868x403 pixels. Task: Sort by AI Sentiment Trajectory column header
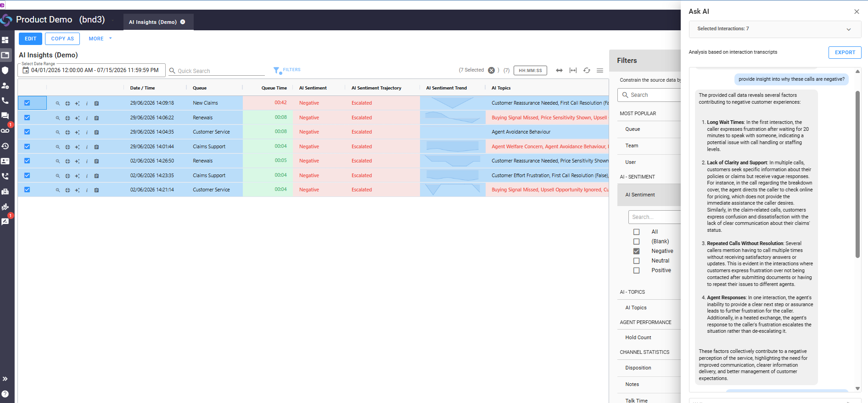point(376,88)
